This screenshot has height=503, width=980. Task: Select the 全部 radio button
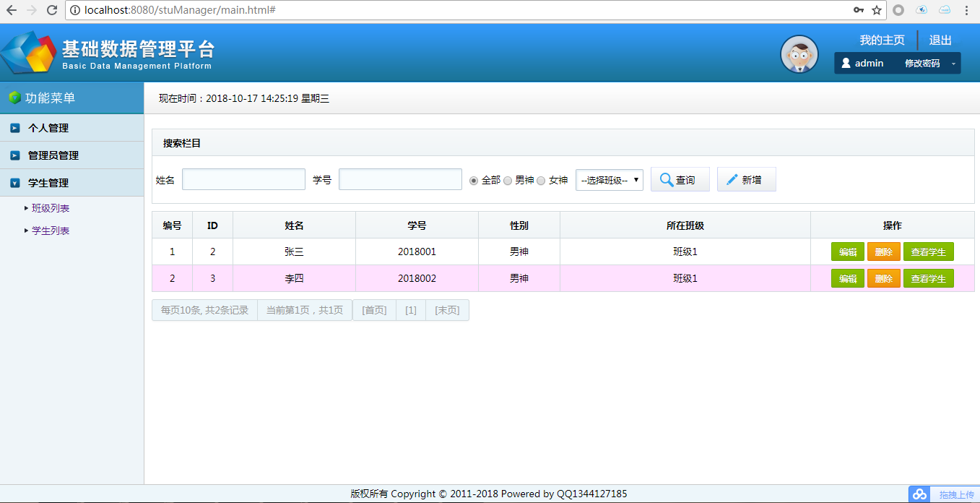tap(474, 180)
